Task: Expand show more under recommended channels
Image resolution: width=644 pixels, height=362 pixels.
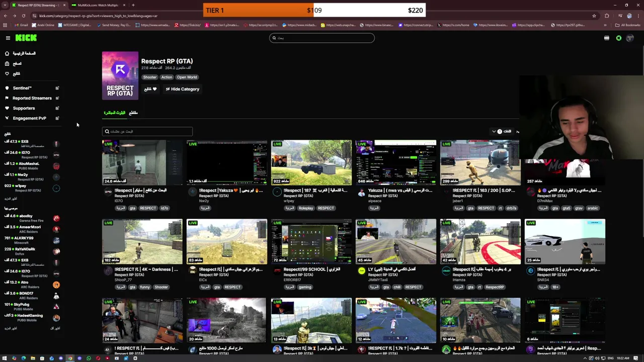Action: (11, 328)
